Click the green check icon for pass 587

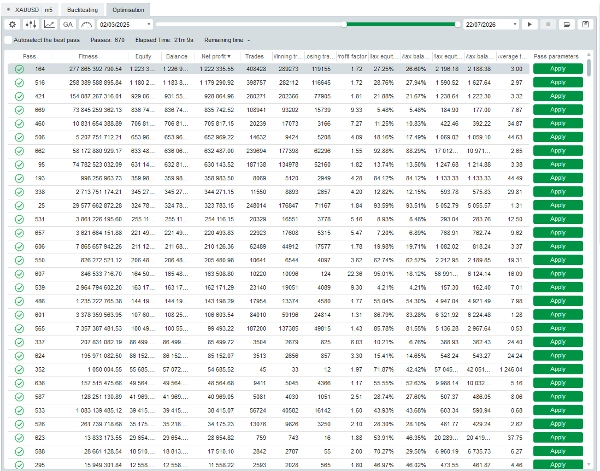pos(19,397)
